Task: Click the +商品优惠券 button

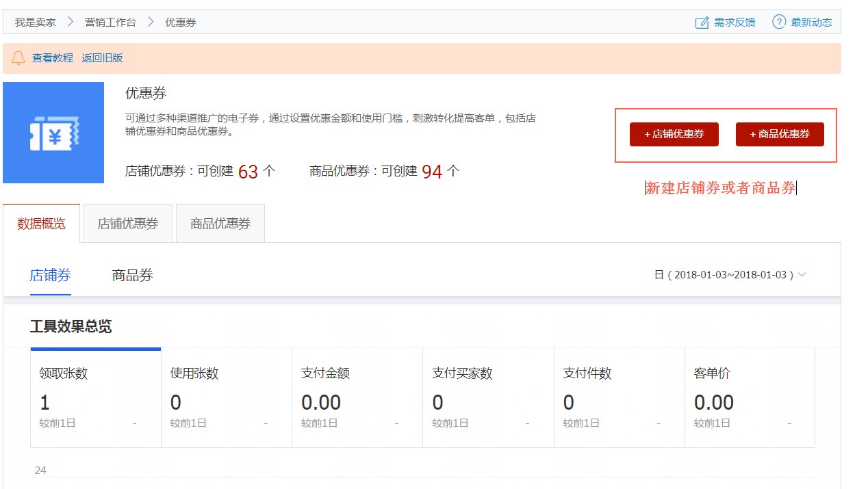Action: pos(780,134)
